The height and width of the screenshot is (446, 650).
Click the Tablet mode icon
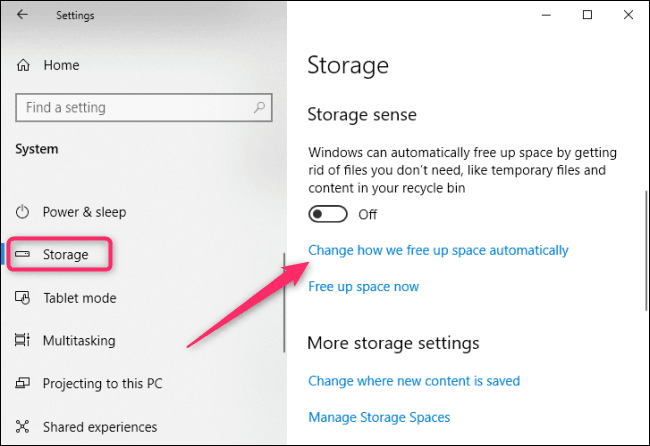(x=24, y=298)
